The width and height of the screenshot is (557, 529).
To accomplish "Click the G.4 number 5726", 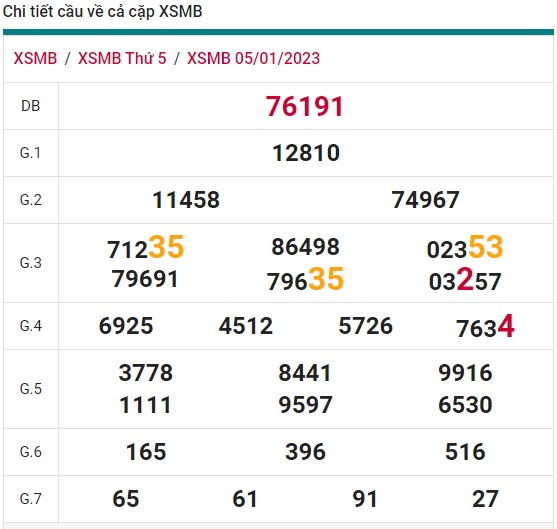I will 366,326.
